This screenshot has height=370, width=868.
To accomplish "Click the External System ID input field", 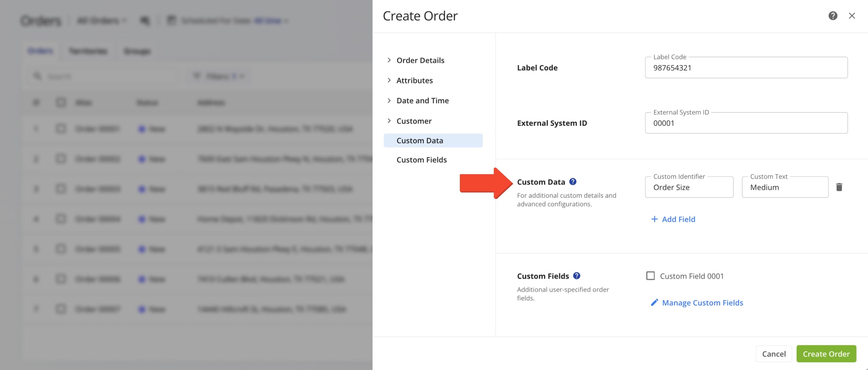I will coord(746,123).
